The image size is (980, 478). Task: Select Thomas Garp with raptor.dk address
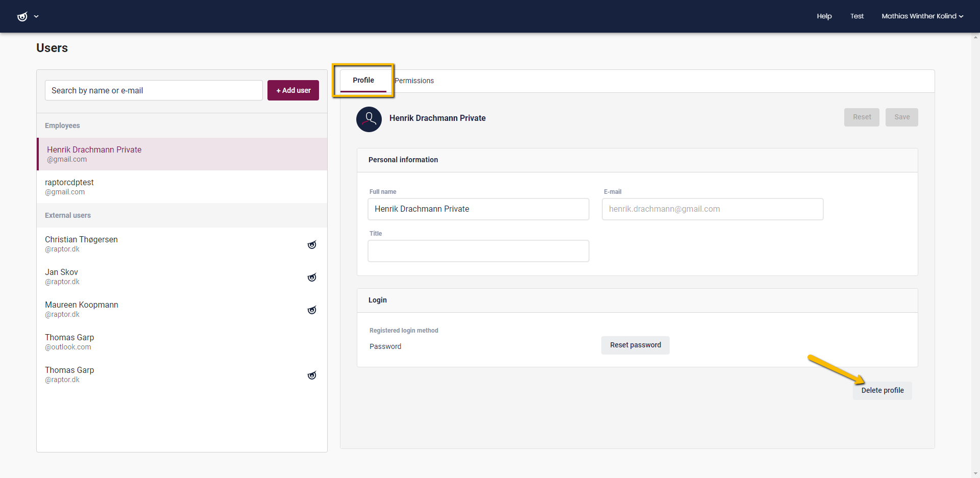(x=182, y=374)
